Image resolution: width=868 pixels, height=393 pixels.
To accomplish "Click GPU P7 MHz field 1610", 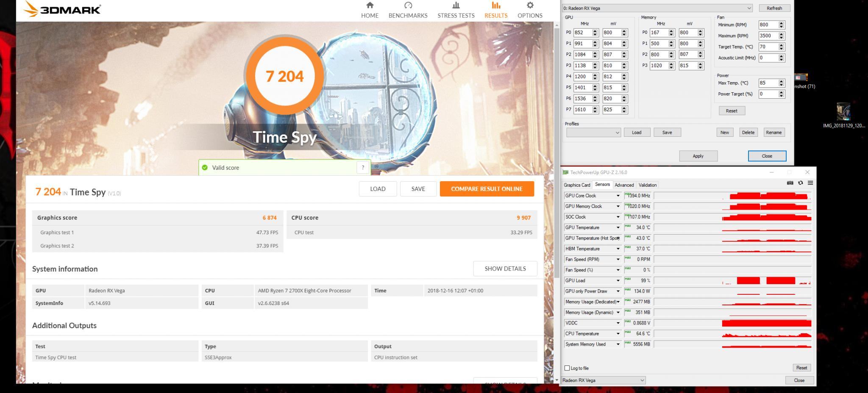I will [583, 110].
